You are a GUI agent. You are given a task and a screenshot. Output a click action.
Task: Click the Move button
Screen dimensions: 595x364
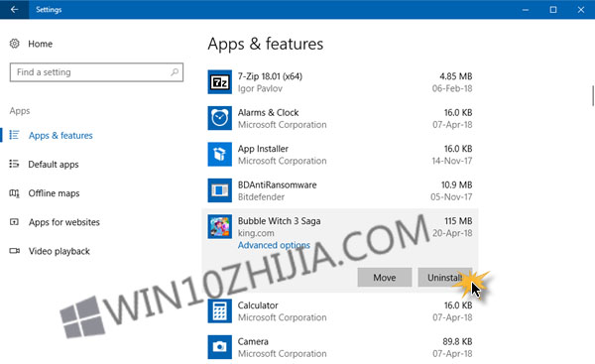coord(385,278)
